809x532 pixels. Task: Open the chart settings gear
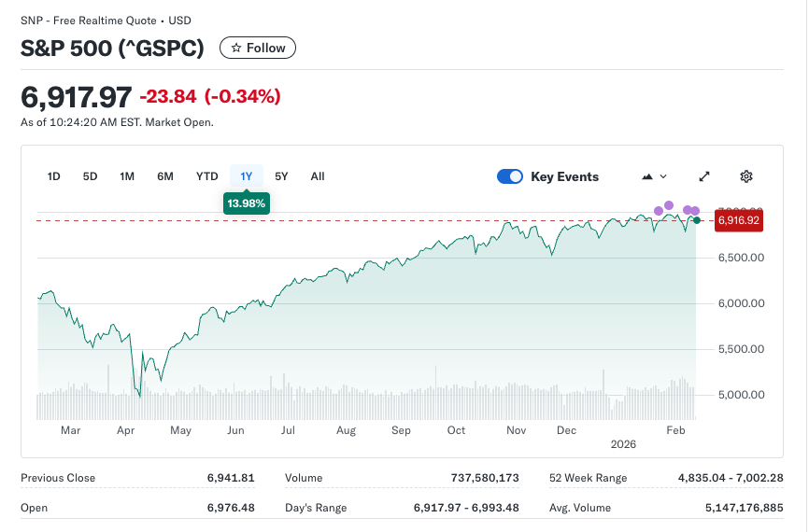click(746, 176)
